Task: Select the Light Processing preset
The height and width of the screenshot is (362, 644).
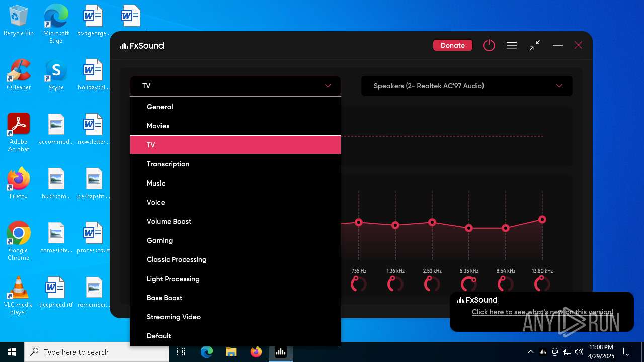Action: click(x=235, y=279)
